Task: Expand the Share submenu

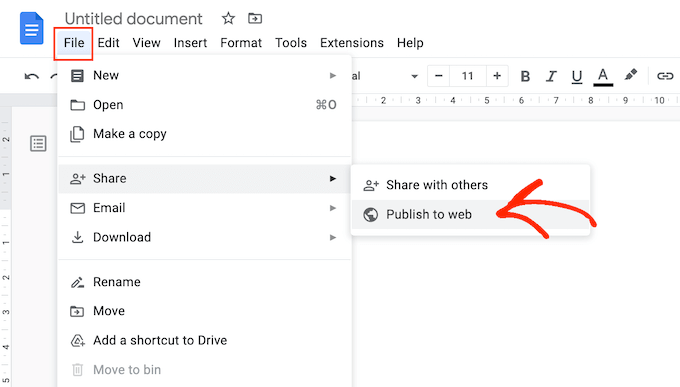Action: (x=204, y=178)
